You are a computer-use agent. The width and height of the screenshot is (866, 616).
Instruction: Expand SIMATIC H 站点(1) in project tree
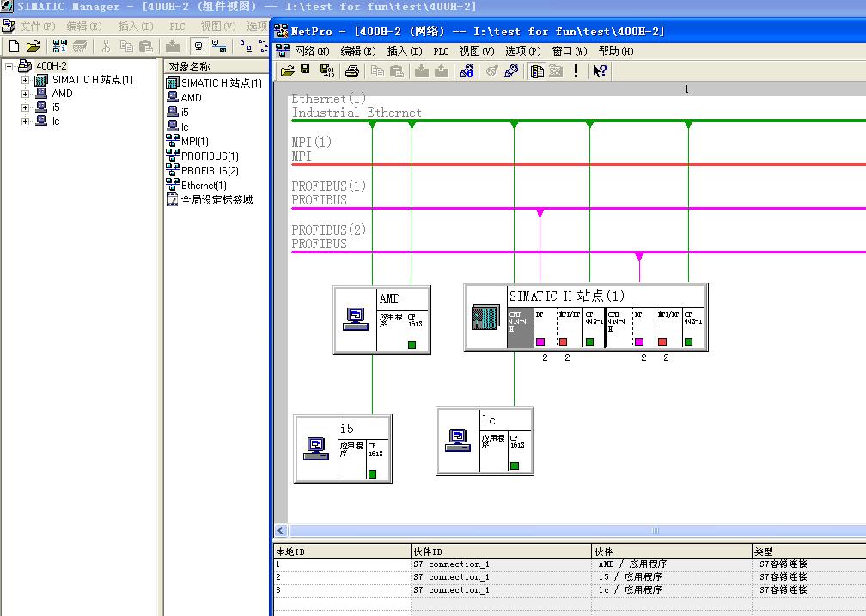coord(26,80)
